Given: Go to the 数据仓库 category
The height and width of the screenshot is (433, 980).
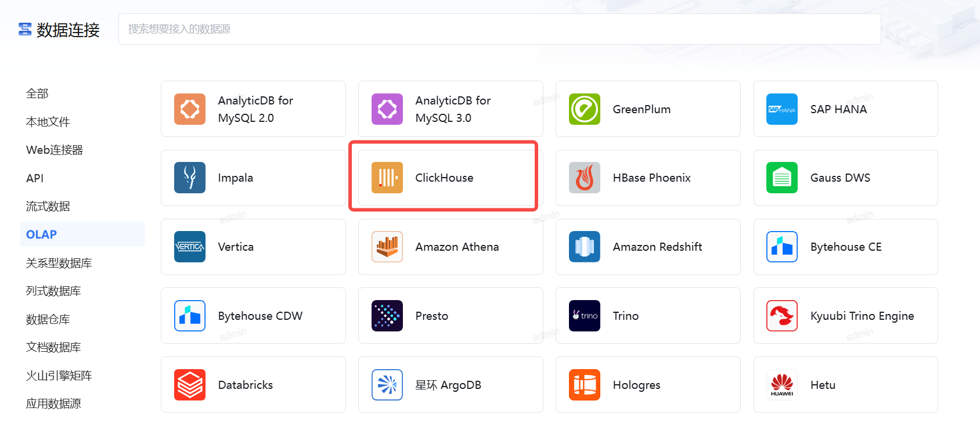Looking at the screenshot, I should [48, 319].
